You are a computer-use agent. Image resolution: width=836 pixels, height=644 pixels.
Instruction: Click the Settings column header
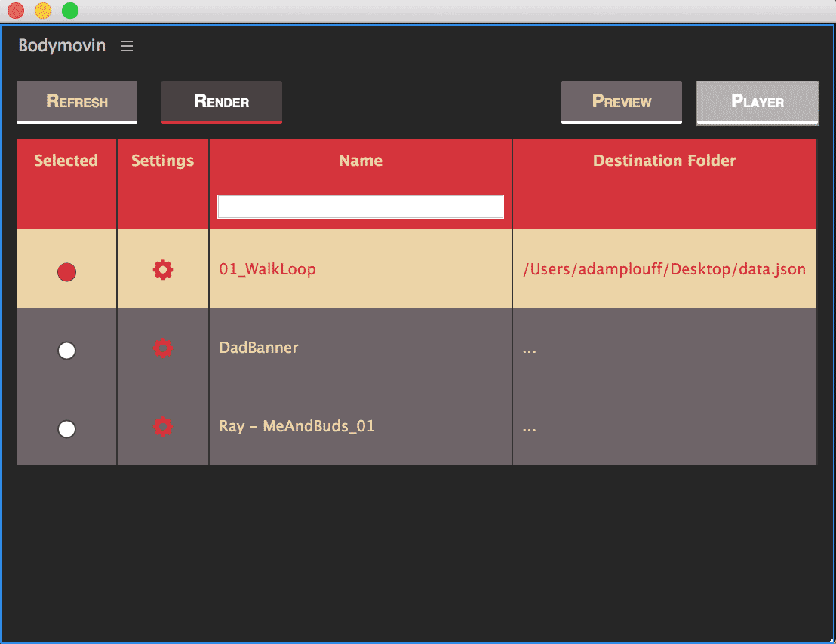(163, 161)
